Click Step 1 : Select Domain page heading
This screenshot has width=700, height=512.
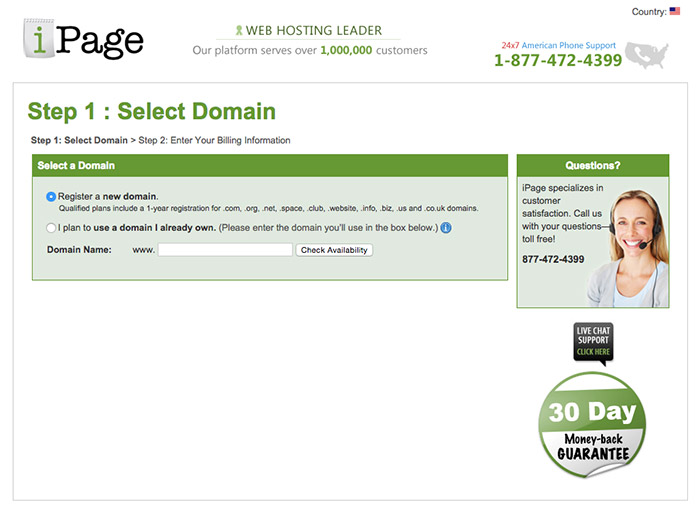click(152, 111)
